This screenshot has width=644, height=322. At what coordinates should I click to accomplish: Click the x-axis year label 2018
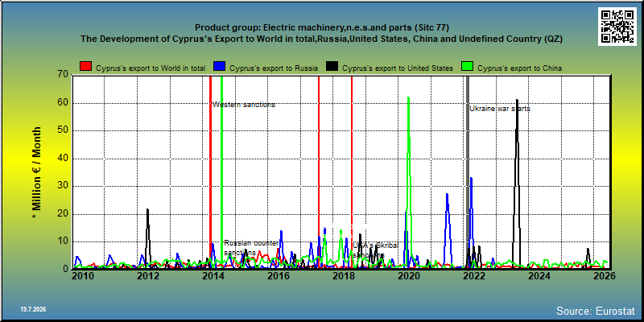click(344, 276)
